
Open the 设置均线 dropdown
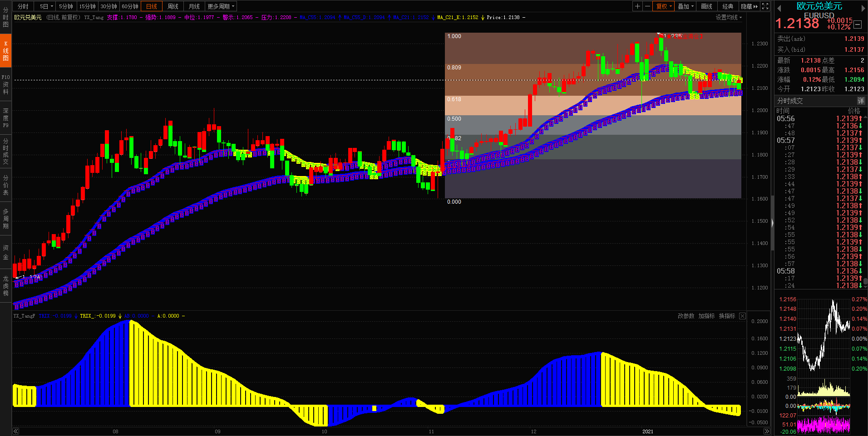click(x=729, y=17)
